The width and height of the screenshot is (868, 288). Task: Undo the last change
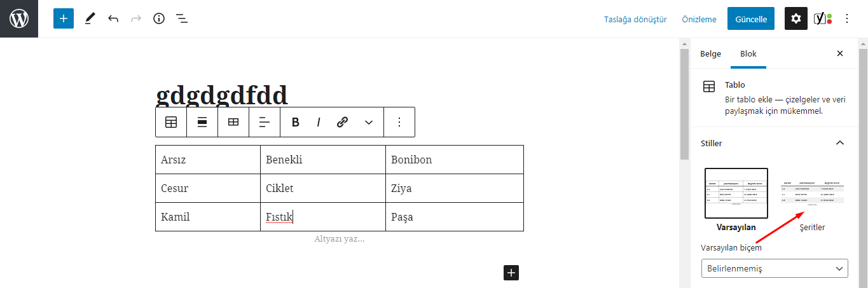coord(113,18)
